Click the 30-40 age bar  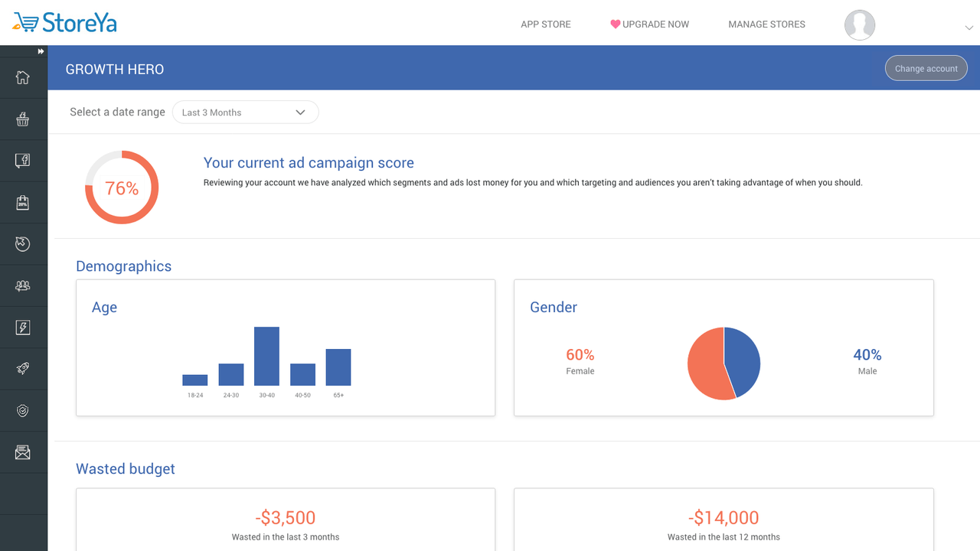pos(266,356)
